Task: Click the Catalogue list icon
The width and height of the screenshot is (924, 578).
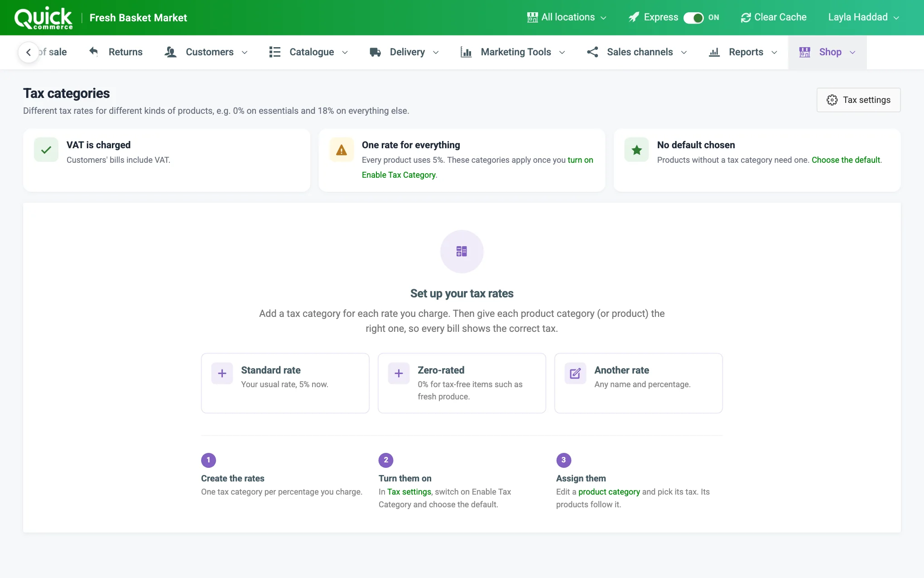Action: coord(274,52)
